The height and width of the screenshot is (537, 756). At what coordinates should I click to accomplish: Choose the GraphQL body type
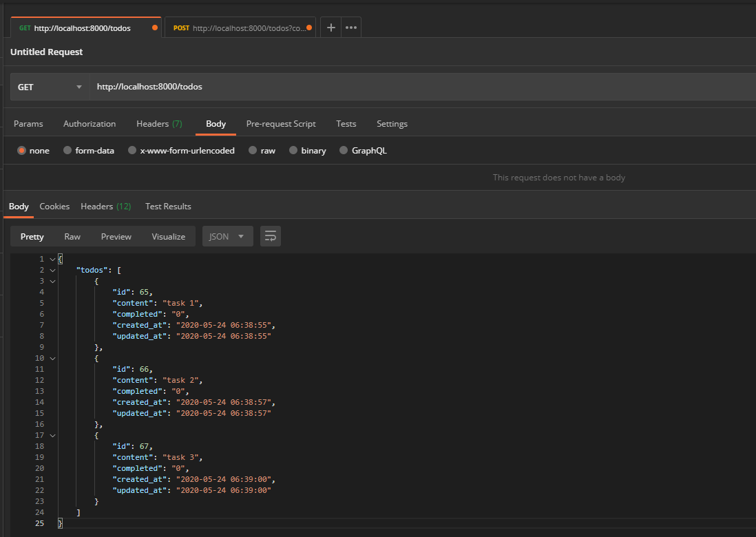[344, 151]
